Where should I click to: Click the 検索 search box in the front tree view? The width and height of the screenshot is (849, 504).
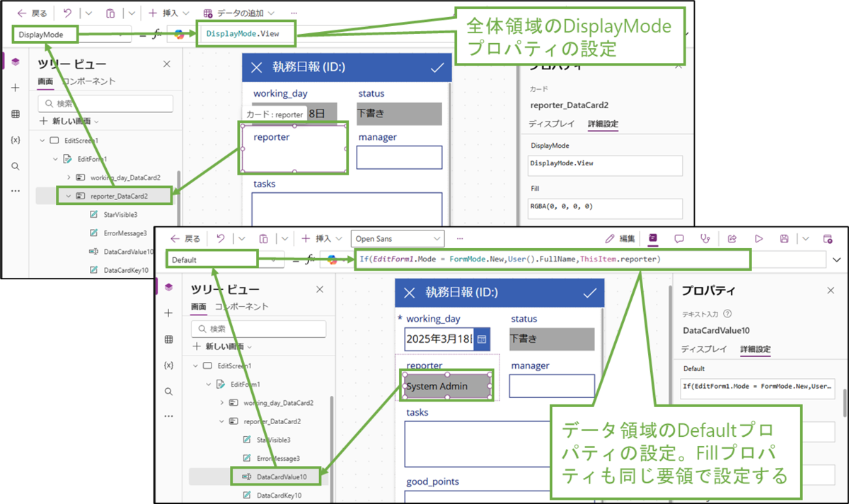(259, 329)
